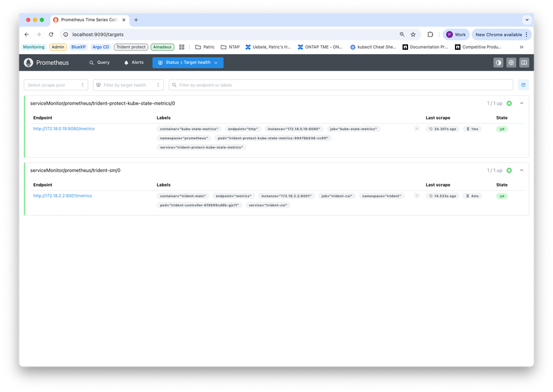553x392 pixels.
Task: Show more bookmarks with the double chevron
Action: pyautogui.click(x=521, y=47)
